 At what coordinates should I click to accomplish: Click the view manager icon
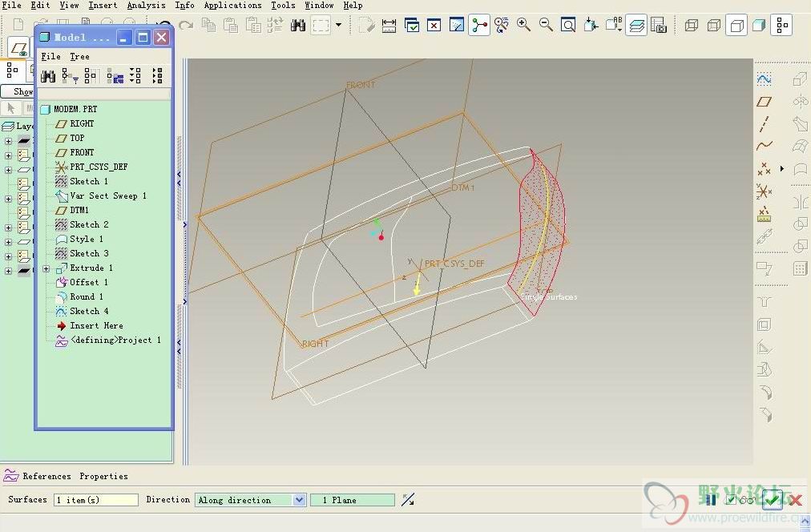(x=659, y=25)
